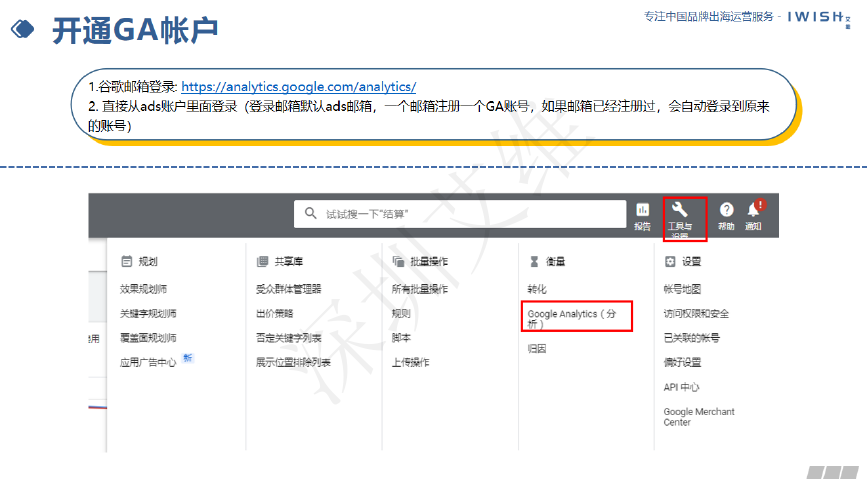The width and height of the screenshot is (867, 488).
Task: Open Google Merchant Center
Action: [699, 417]
